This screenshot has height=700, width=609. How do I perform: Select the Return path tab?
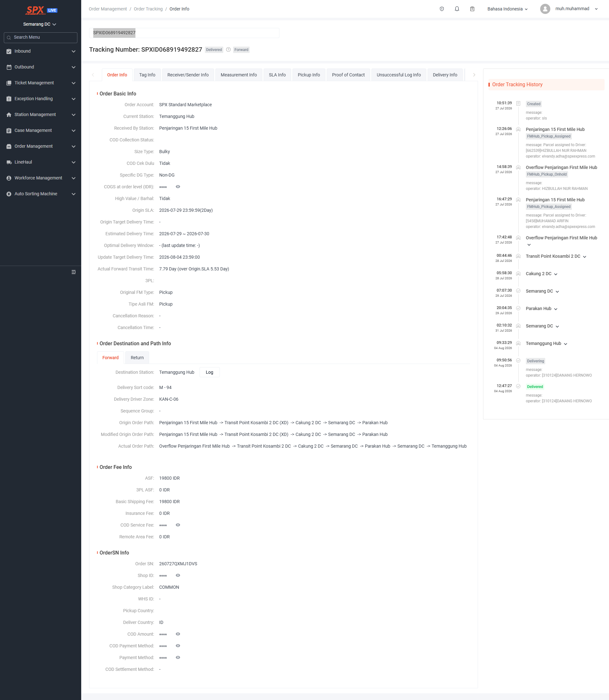pos(137,358)
